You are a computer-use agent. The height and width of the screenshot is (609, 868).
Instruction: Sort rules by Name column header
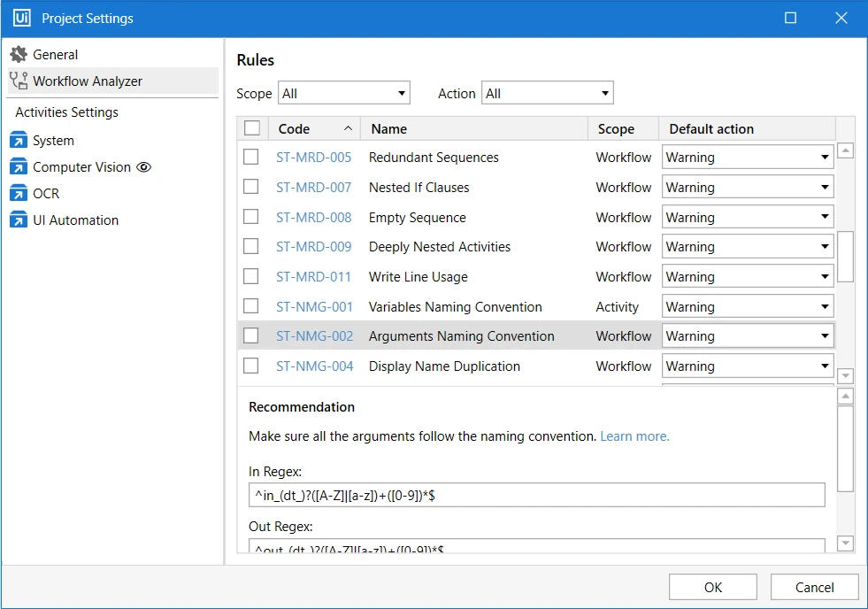click(474, 128)
